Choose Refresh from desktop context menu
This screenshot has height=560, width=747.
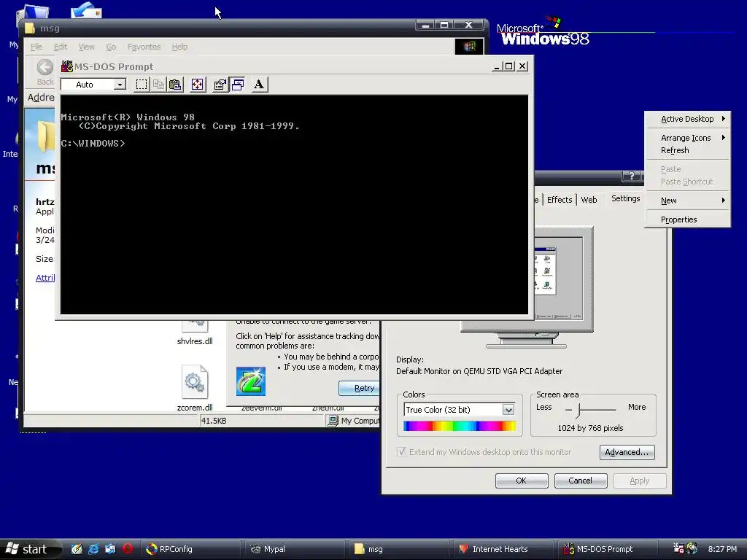687,150
